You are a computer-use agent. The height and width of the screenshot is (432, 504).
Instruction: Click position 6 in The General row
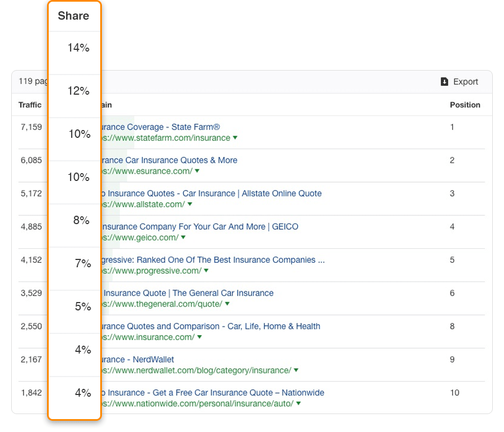452,293
